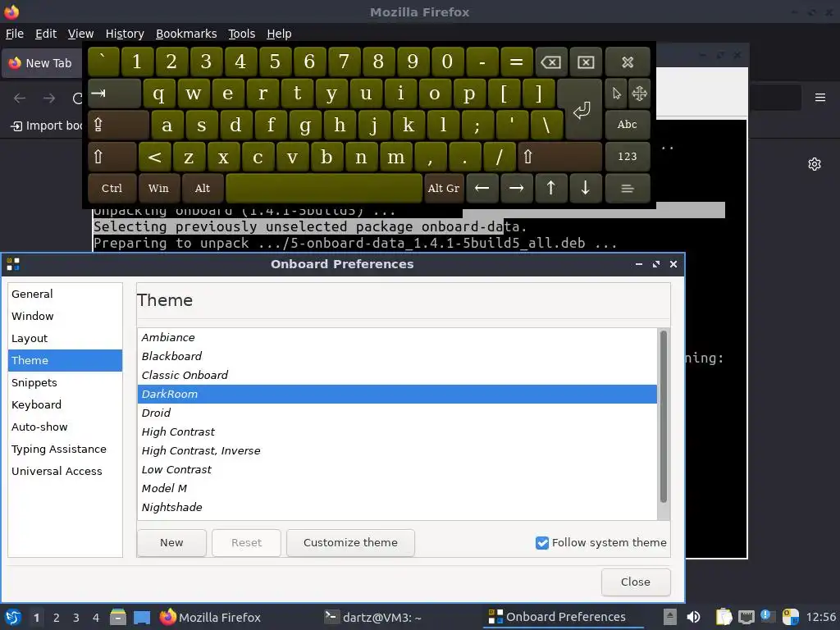Click the Customize theme button

350,543
